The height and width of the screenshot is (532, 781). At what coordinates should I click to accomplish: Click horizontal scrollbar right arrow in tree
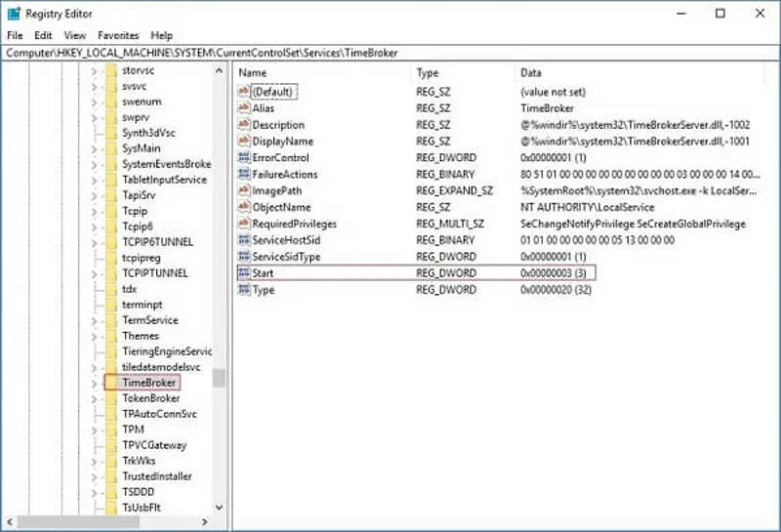204,522
